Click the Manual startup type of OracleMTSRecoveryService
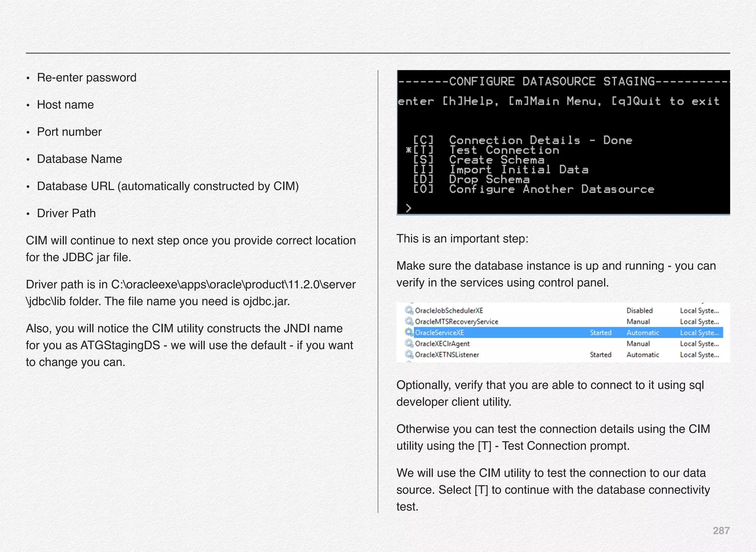This screenshot has width=756, height=552. (x=638, y=322)
